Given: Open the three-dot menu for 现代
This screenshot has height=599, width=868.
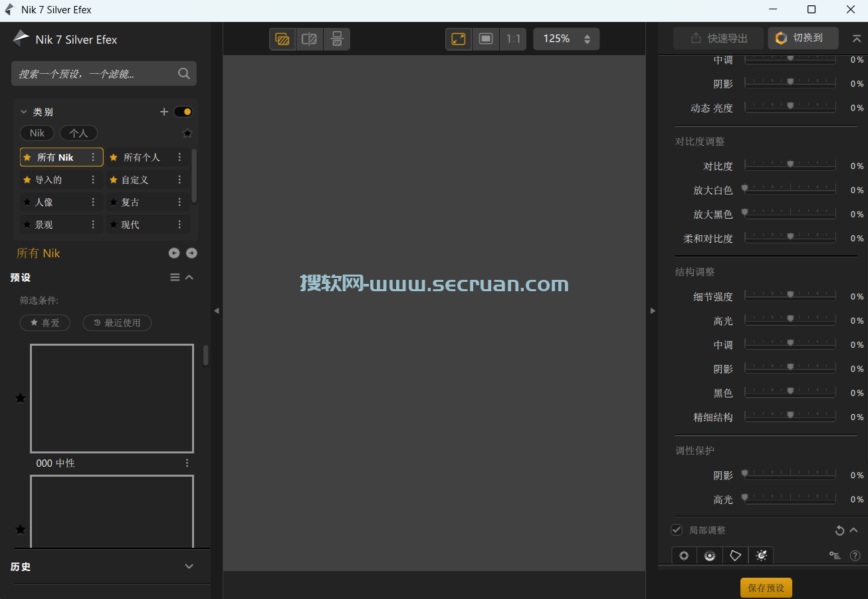Looking at the screenshot, I should [179, 225].
